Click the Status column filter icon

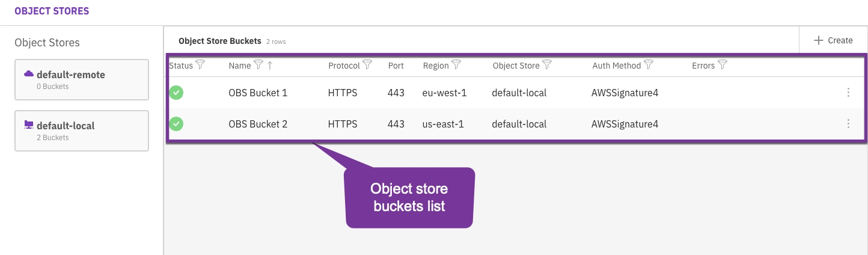[x=201, y=65]
